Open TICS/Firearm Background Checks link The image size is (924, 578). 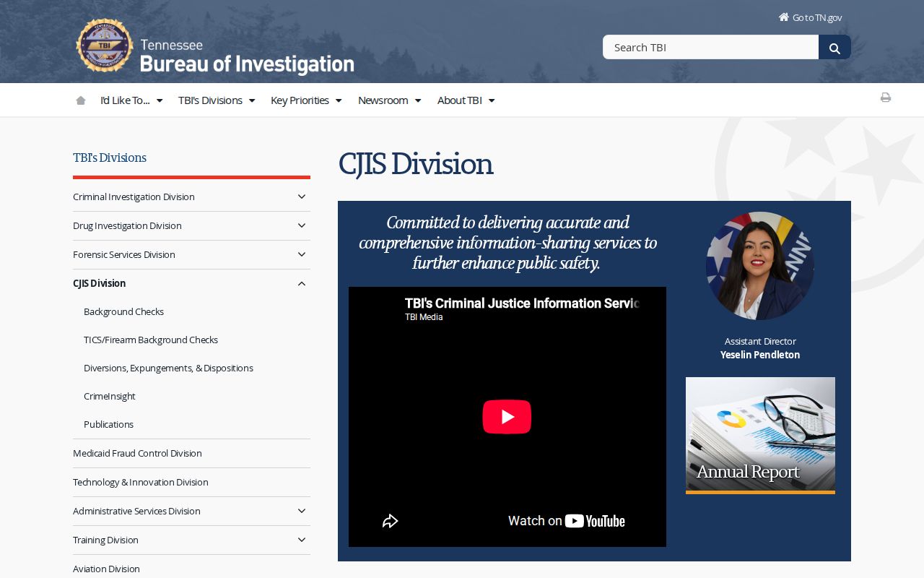151,340
